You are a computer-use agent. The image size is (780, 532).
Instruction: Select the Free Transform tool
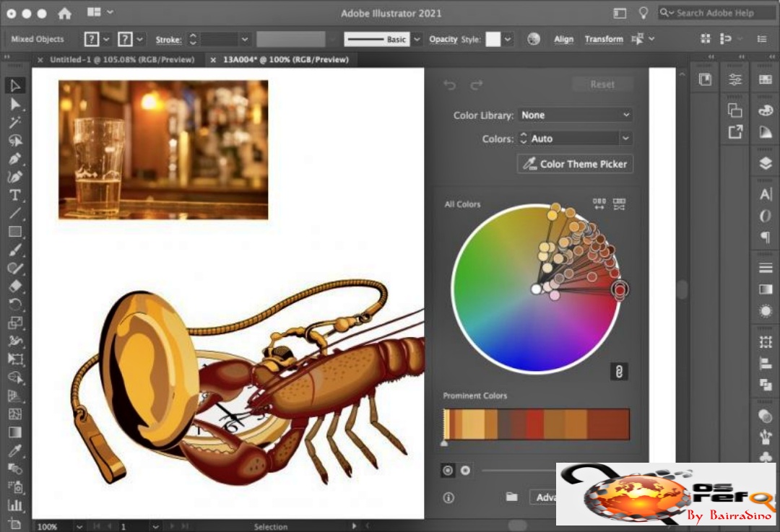point(15,359)
